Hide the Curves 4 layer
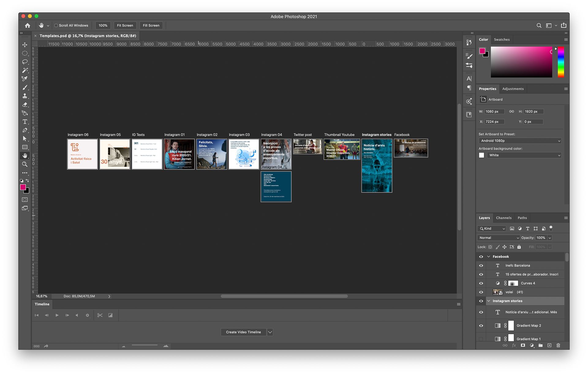This screenshot has width=588, height=374. 481,283
